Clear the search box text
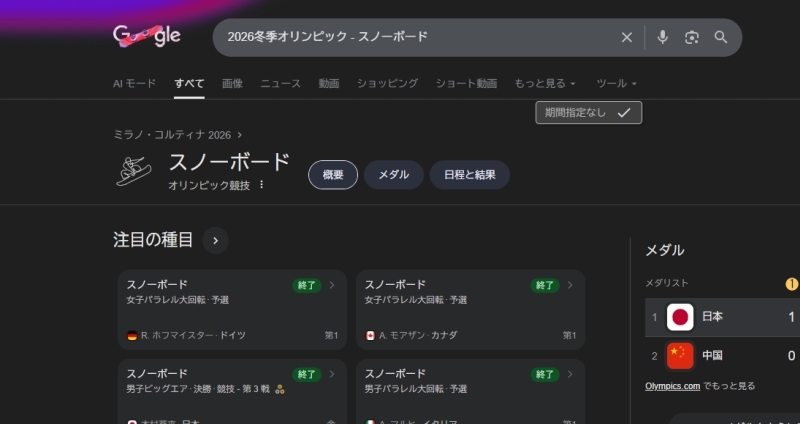The height and width of the screenshot is (424, 800). coord(627,37)
